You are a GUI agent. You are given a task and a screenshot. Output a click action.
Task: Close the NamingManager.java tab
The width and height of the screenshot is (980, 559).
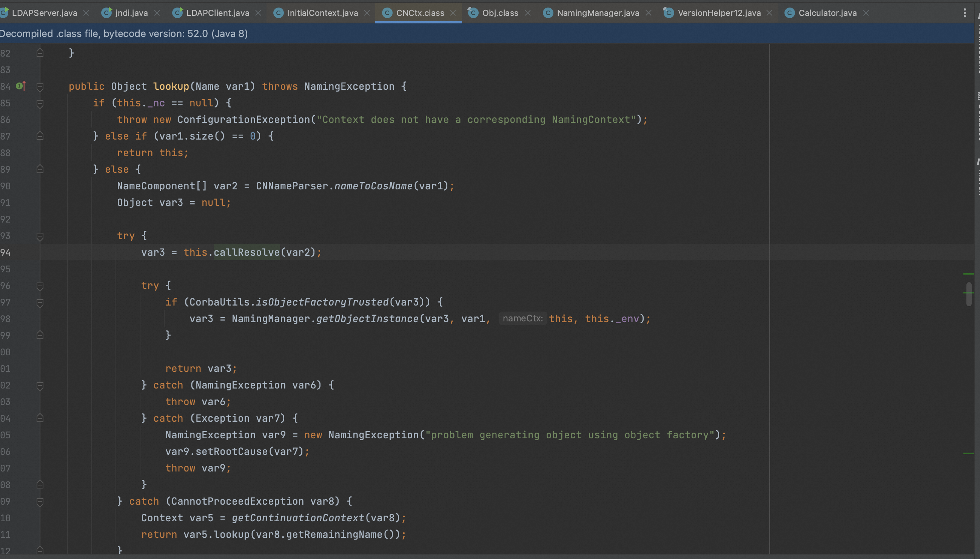tap(649, 13)
